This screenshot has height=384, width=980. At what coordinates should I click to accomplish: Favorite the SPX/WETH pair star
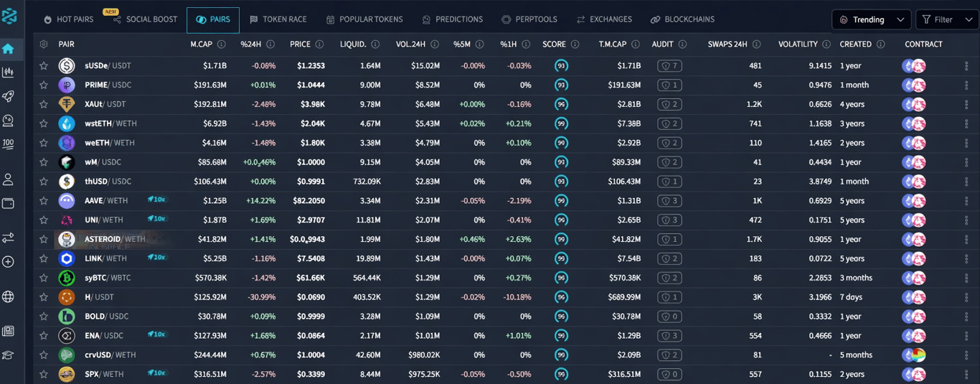tap(44, 374)
